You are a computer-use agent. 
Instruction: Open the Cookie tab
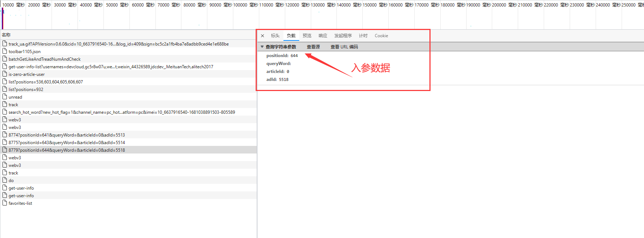381,36
